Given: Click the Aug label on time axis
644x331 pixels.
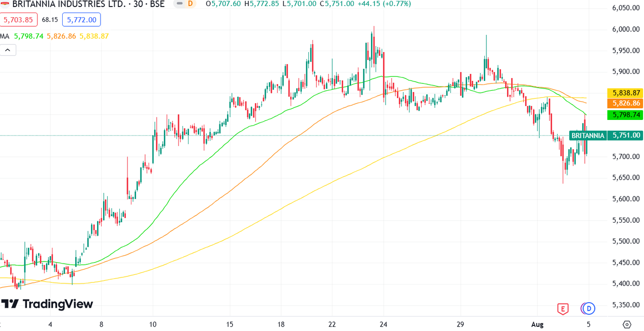Looking at the screenshot, I should click(538, 324).
